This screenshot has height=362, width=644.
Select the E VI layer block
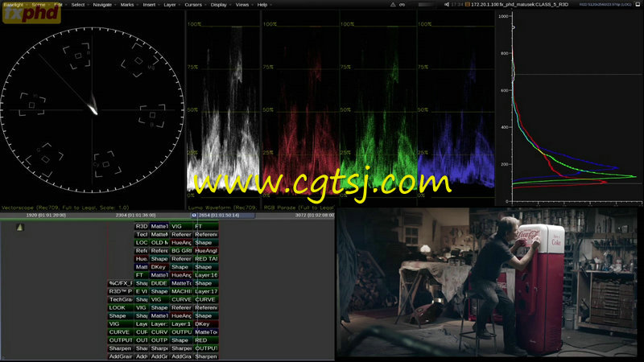click(x=142, y=291)
